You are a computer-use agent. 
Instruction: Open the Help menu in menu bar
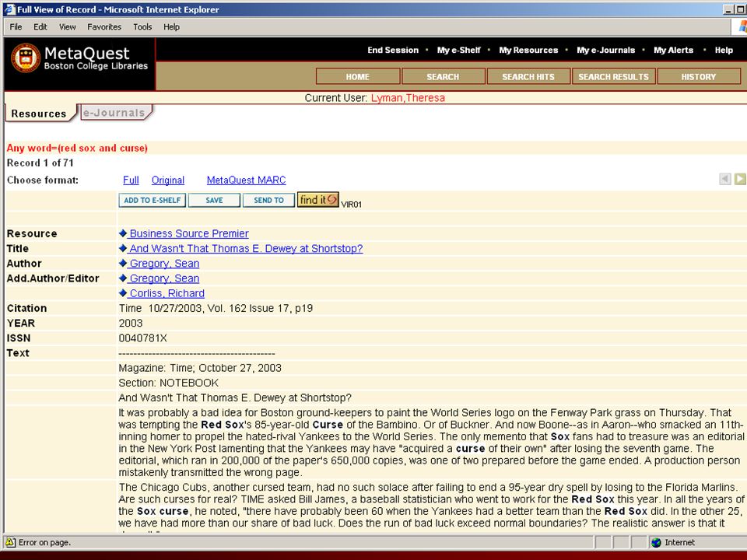pos(171,26)
